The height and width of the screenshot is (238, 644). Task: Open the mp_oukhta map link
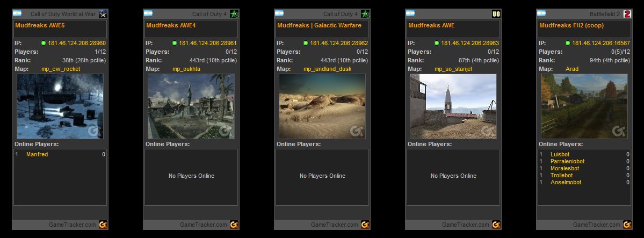tap(186, 69)
